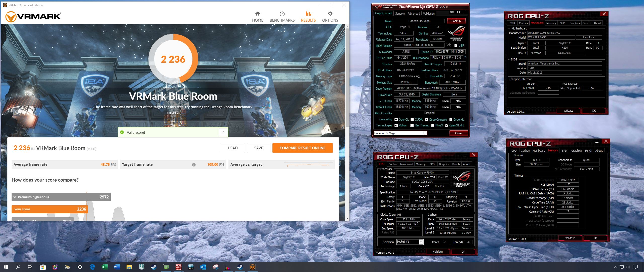Click the Lookup button in GPU-Z

click(x=456, y=21)
